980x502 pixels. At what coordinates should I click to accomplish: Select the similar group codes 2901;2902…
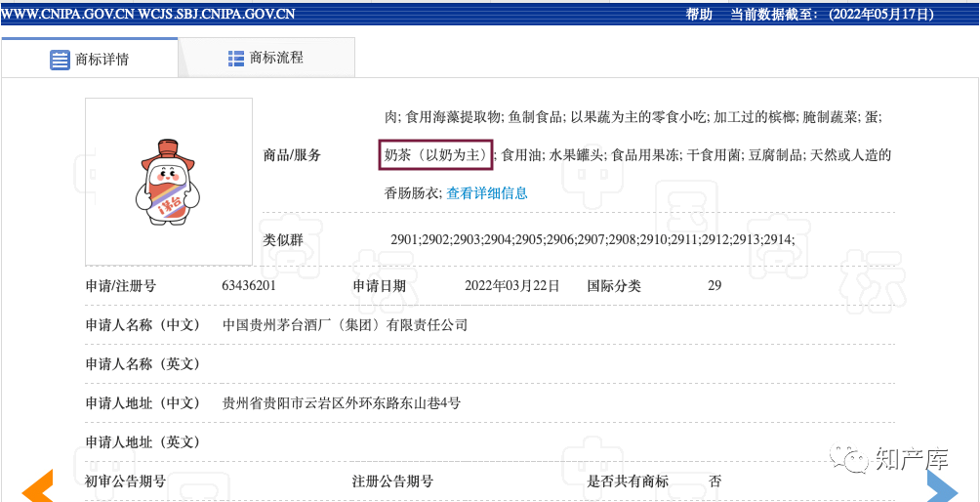[592, 239]
